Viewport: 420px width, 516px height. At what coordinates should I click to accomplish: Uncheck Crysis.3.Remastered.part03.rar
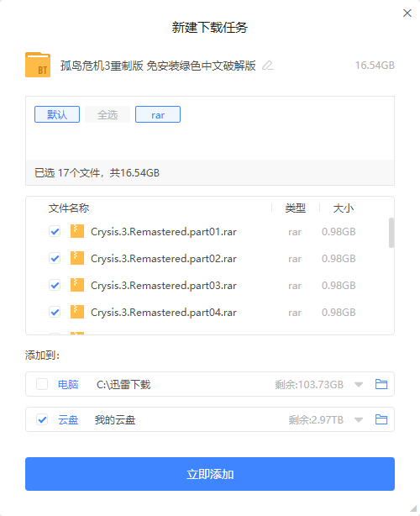55,285
